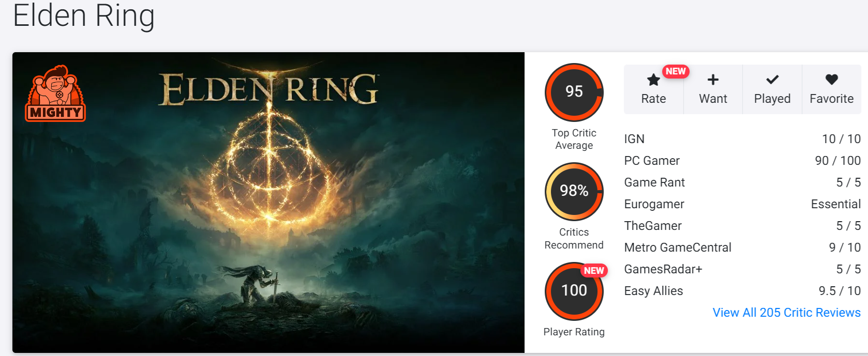Viewport: 868px width, 356px height.
Task: Add game with Want plus icon
Action: pyautogui.click(x=713, y=80)
